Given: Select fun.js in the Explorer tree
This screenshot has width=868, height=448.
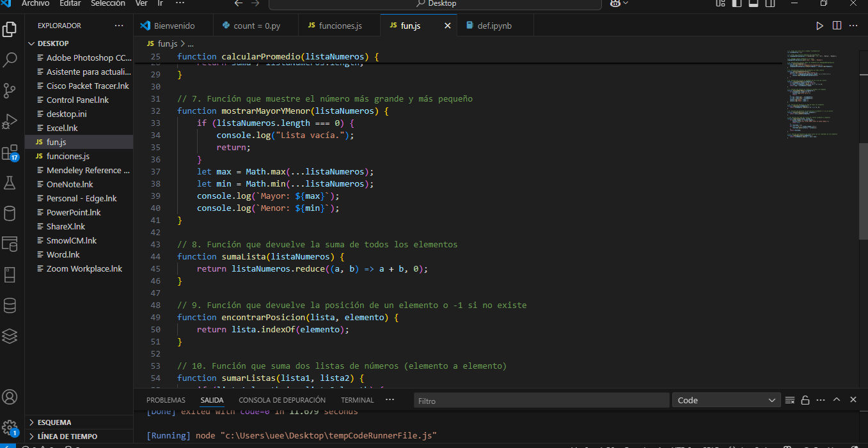Looking at the screenshot, I should tap(79, 142).
